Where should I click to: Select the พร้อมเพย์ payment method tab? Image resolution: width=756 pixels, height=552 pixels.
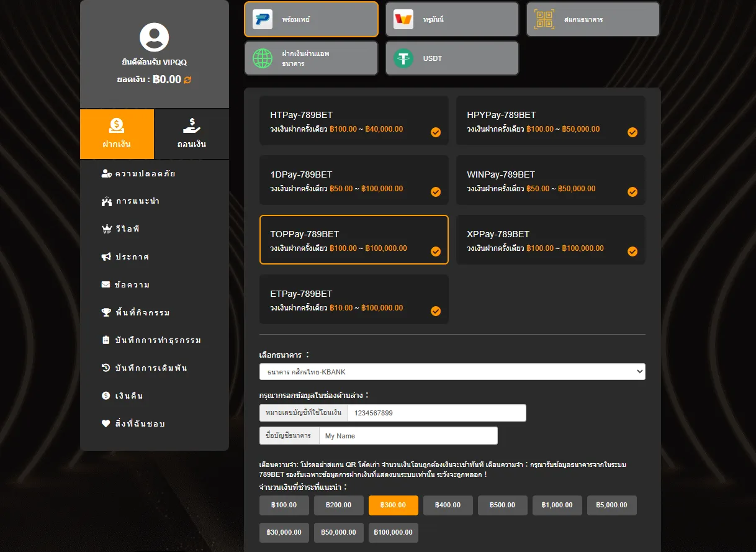pos(311,19)
